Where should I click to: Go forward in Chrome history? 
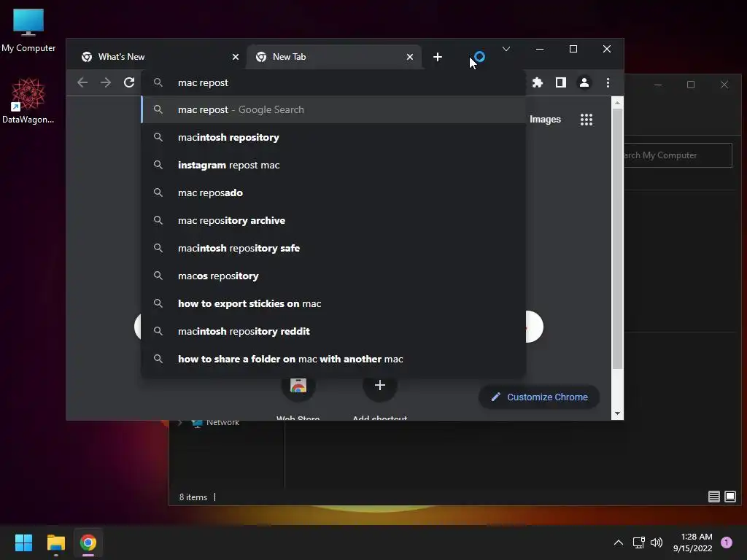point(106,82)
